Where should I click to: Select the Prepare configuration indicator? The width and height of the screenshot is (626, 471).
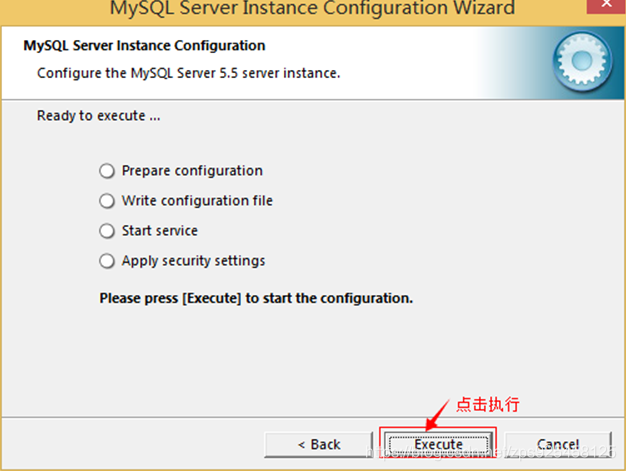[x=107, y=171]
